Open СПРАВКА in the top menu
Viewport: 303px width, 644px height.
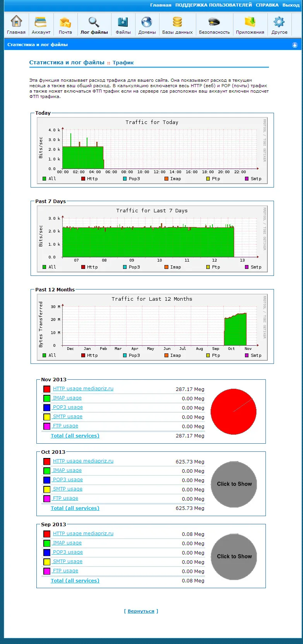point(267,5)
